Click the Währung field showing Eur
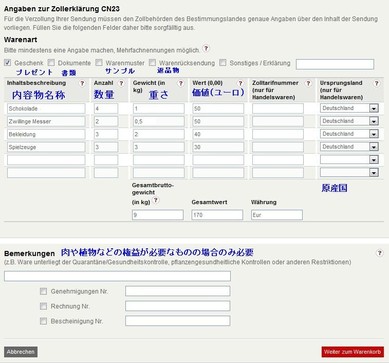Screen dimensions: 389x363 tap(277, 215)
